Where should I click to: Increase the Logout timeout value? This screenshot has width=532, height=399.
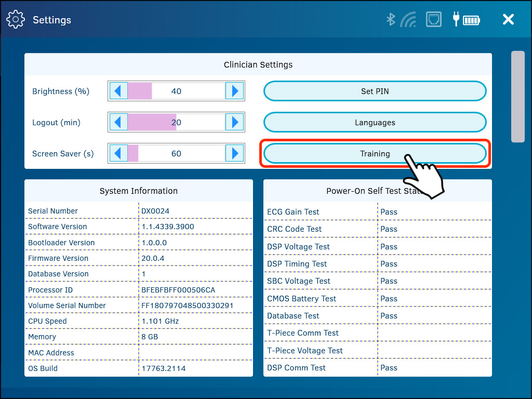(235, 122)
